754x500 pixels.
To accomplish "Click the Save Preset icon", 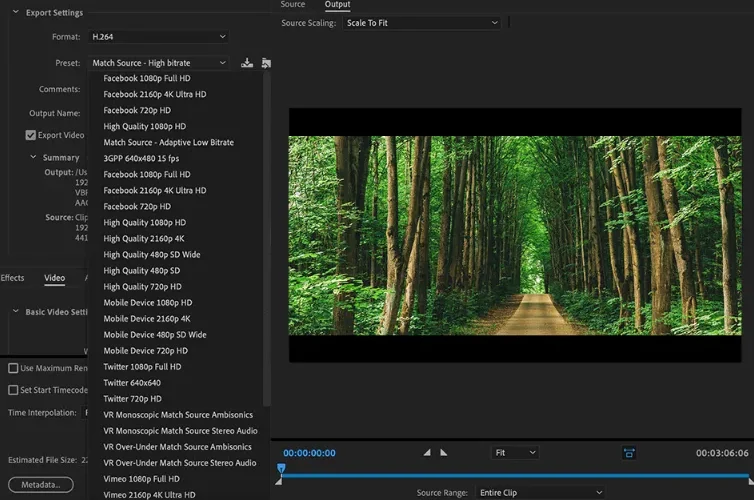I will (x=247, y=63).
